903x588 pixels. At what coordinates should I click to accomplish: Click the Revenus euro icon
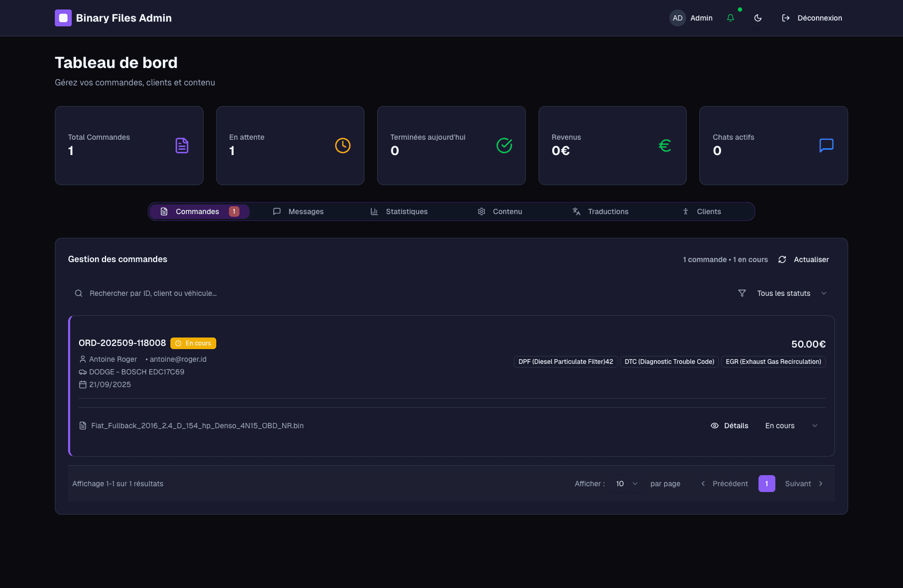coord(665,146)
